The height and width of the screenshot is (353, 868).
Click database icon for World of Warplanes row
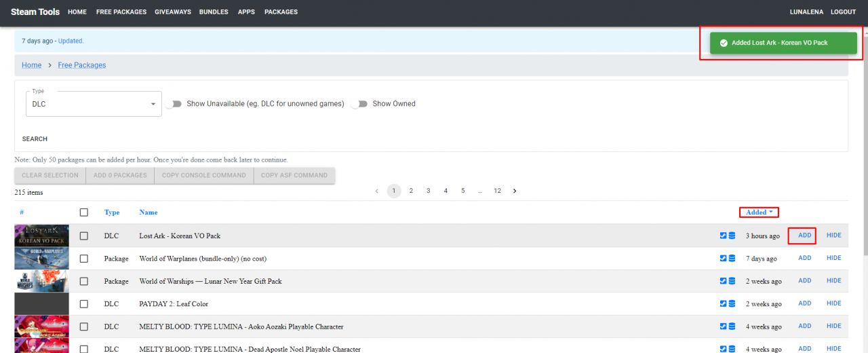tap(732, 259)
